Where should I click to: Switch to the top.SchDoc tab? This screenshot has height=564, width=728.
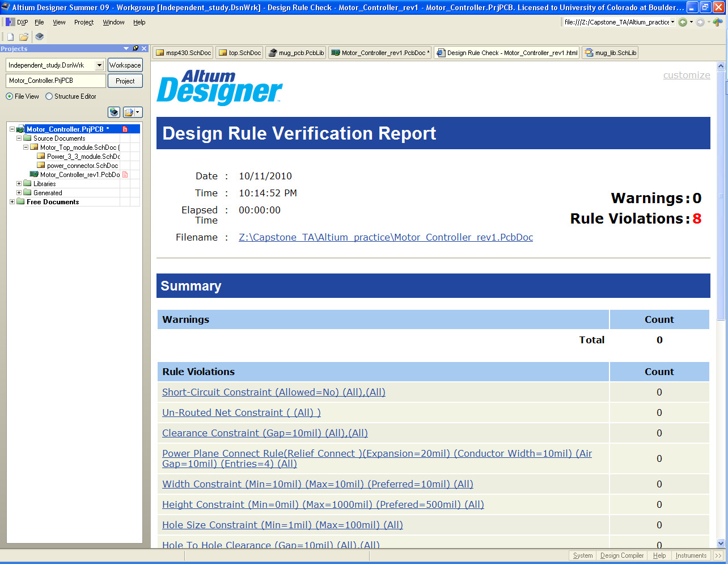pyautogui.click(x=239, y=53)
